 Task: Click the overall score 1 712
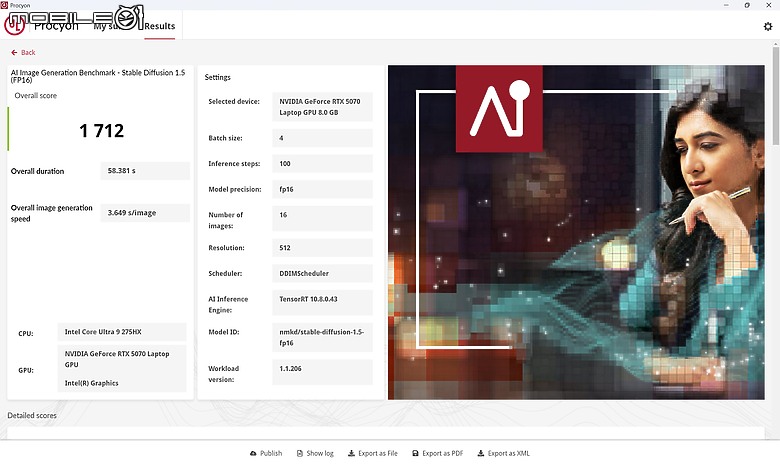click(x=101, y=130)
